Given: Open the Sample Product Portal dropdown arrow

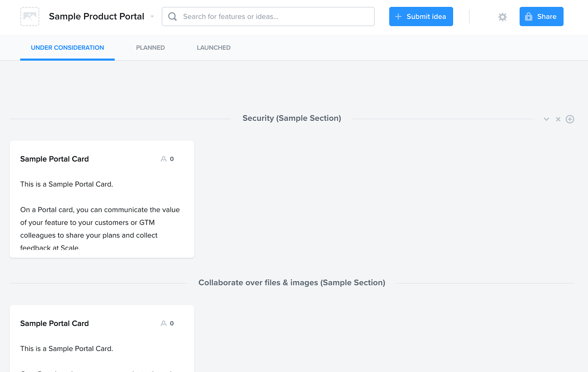Looking at the screenshot, I should [152, 17].
